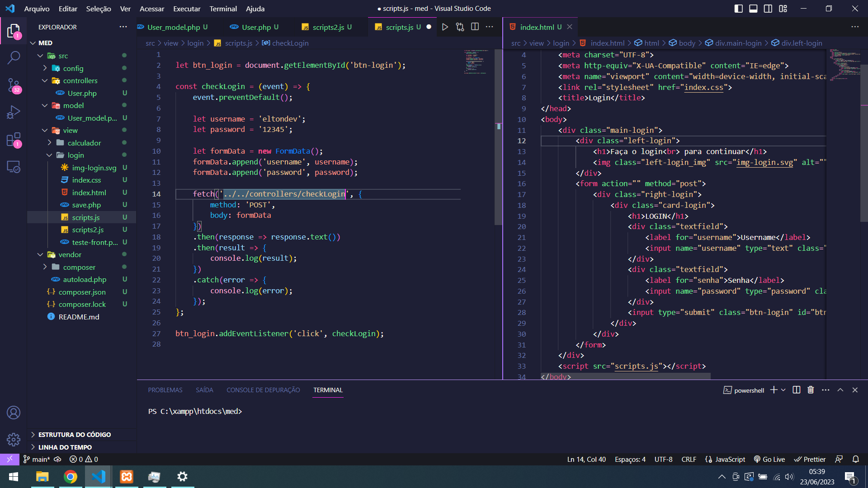Open the Manage gear icon
This screenshot has height=488, width=868.
tap(14, 439)
